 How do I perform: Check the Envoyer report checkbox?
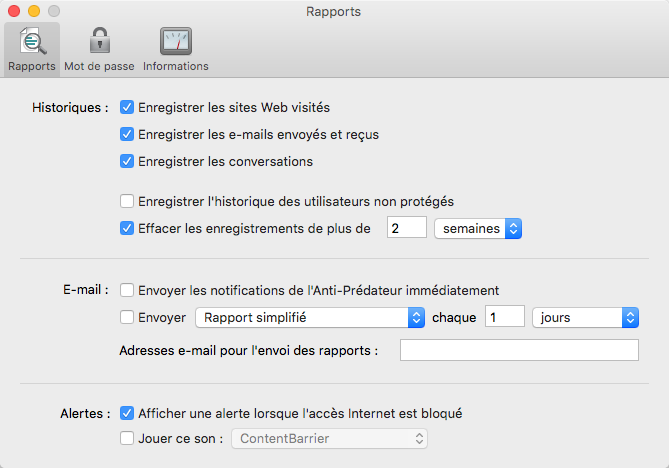pos(127,317)
